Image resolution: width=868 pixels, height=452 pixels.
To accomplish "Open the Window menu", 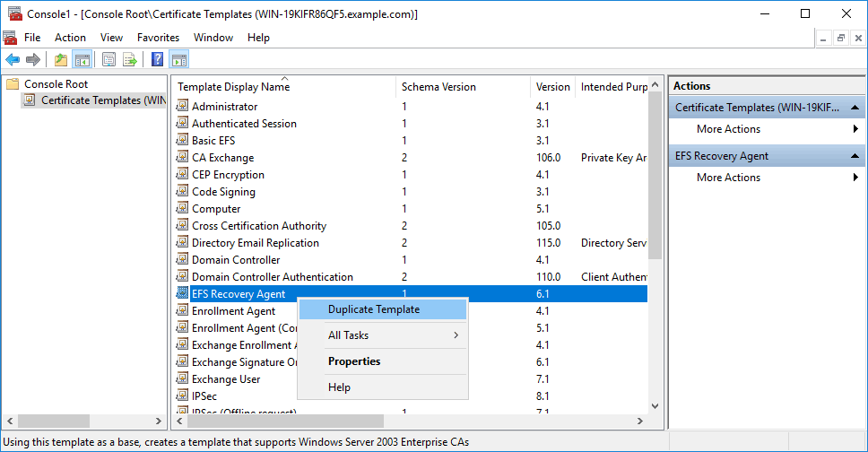I will pyautogui.click(x=213, y=38).
